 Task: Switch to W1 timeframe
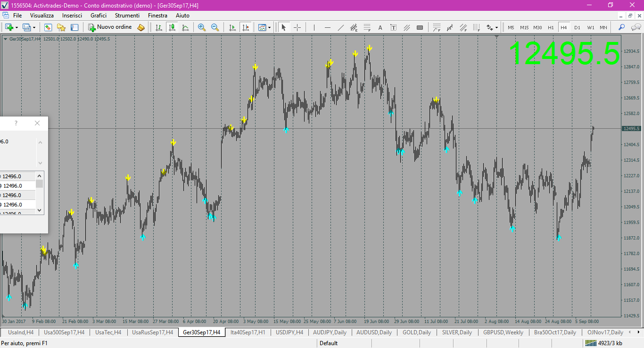click(x=591, y=27)
